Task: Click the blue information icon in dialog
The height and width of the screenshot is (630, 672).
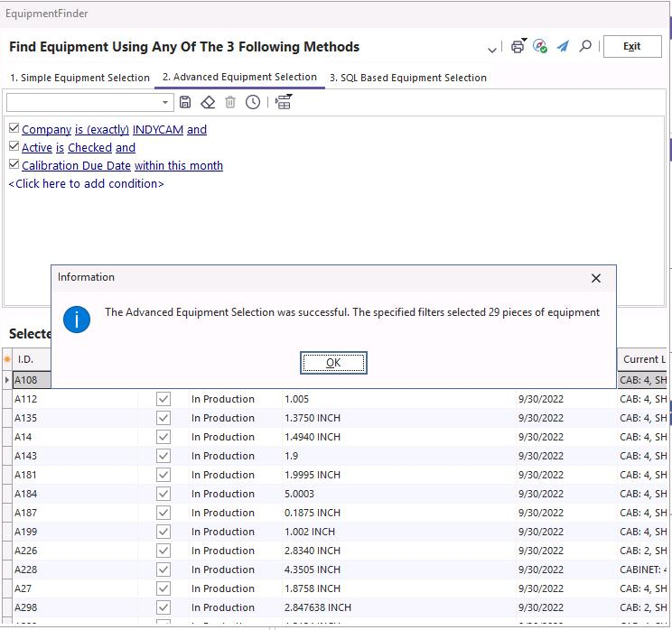Action: [78, 319]
